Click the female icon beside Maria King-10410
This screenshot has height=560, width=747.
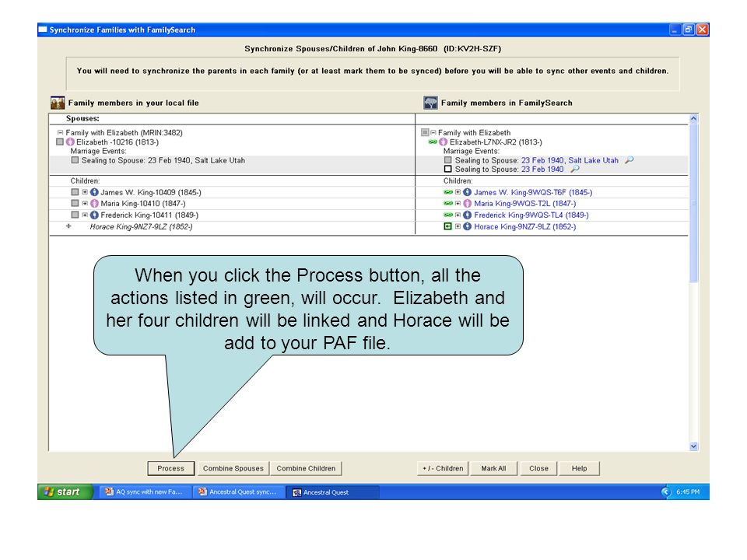(94, 204)
